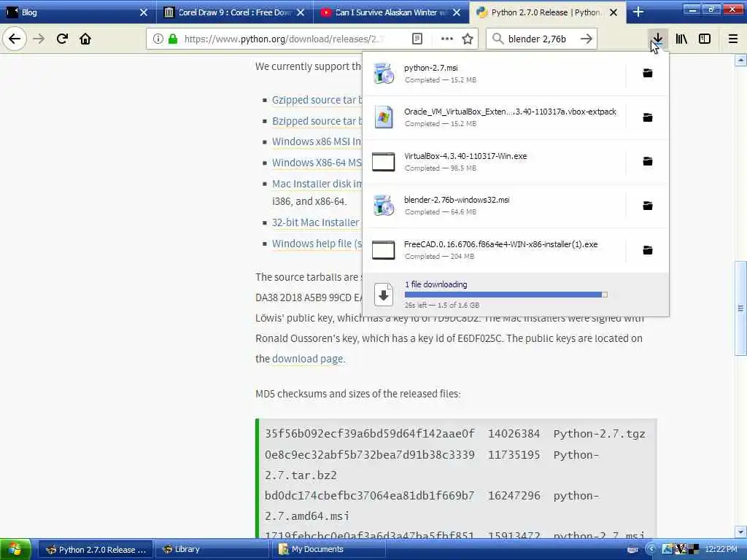Switch to Python 2.7.0 Release taskbar button
The width and height of the screenshot is (747, 560).
click(x=96, y=550)
